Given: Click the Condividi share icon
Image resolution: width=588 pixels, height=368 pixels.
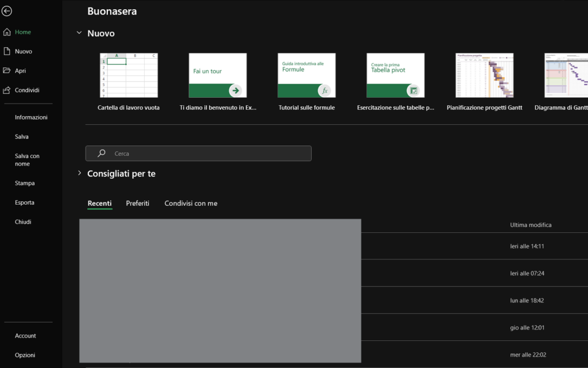Looking at the screenshot, I should pyautogui.click(x=7, y=90).
